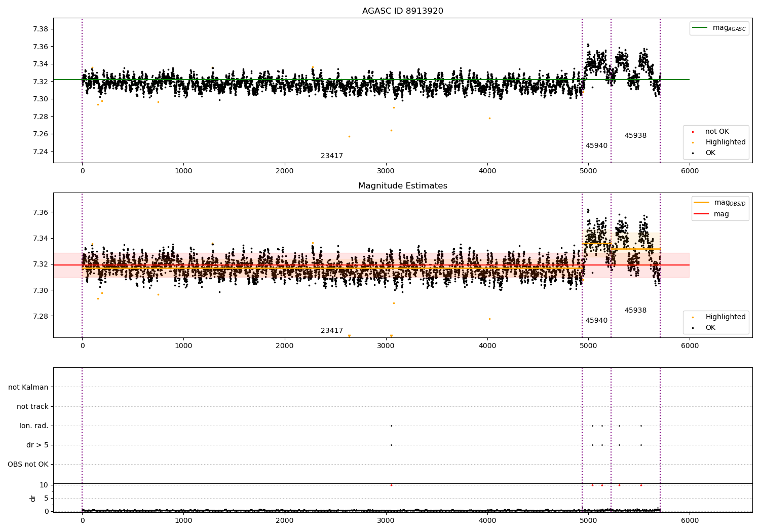
Task: Click y-axis tick 7.28 on Magnitude Estimates plot
Action: 41,317
